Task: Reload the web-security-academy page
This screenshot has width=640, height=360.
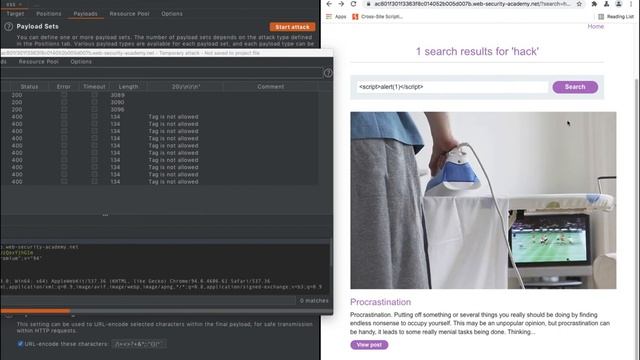Action: point(353,4)
